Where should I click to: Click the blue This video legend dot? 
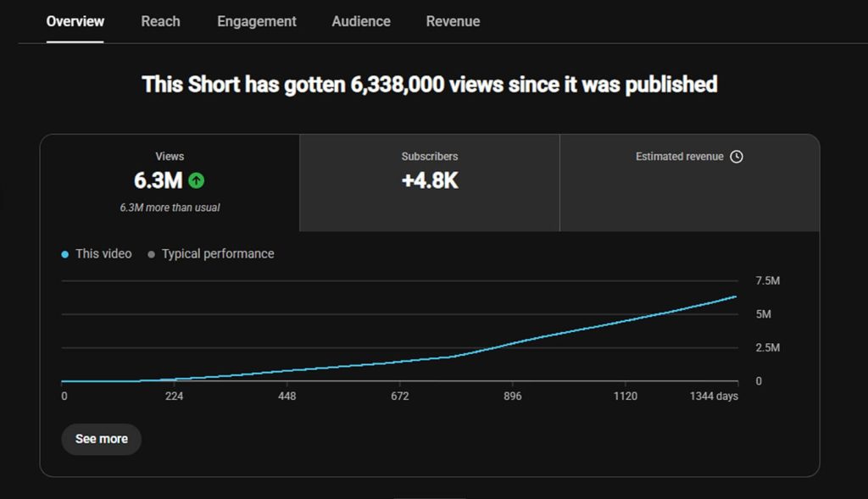click(64, 254)
